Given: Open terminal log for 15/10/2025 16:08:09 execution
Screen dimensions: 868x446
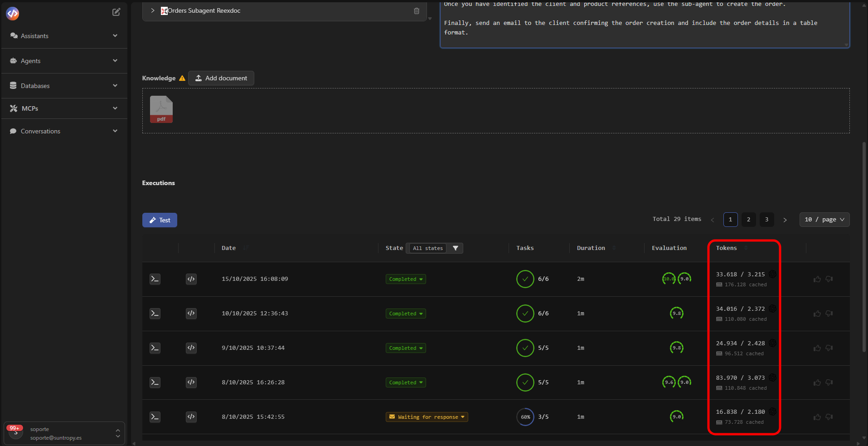Looking at the screenshot, I should (x=155, y=279).
